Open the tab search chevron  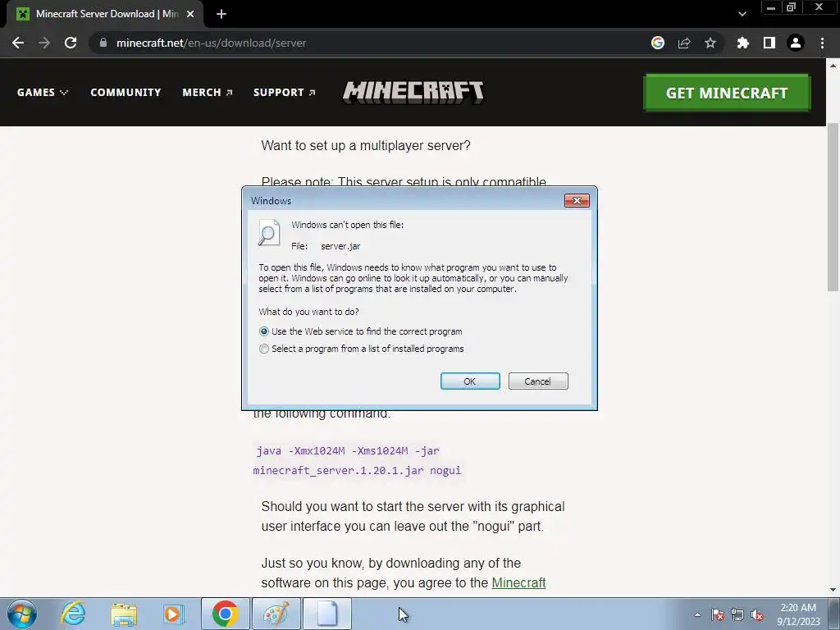point(742,14)
